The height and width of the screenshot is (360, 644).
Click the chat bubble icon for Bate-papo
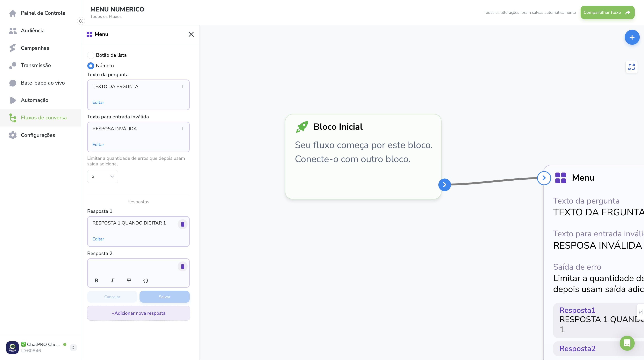[x=13, y=83]
